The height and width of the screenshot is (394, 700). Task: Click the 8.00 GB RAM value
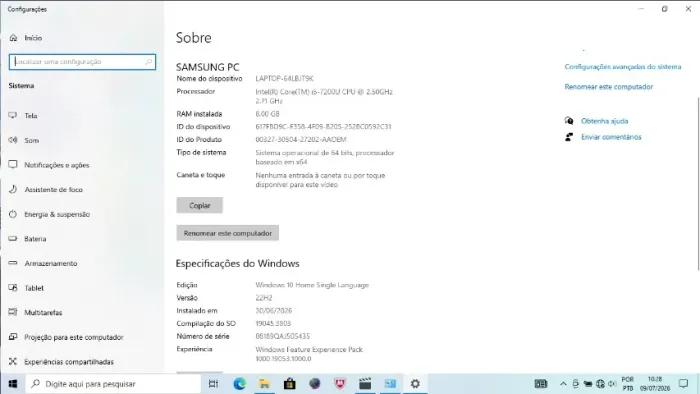click(267, 114)
